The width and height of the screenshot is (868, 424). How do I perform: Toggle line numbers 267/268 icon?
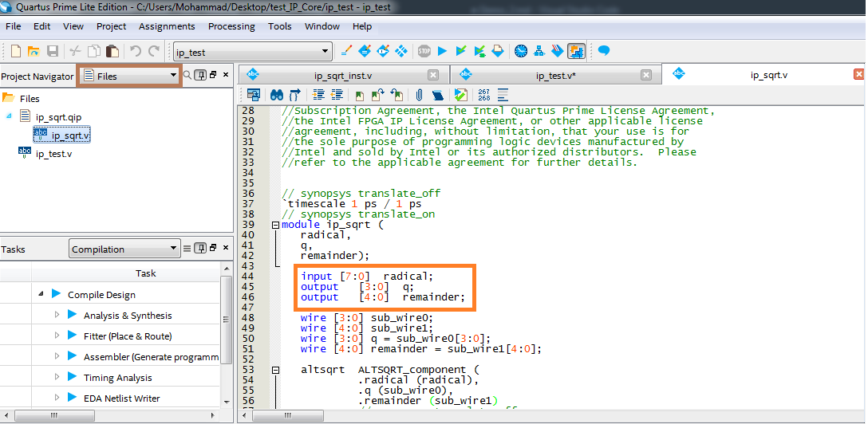[x=483, y=95]
